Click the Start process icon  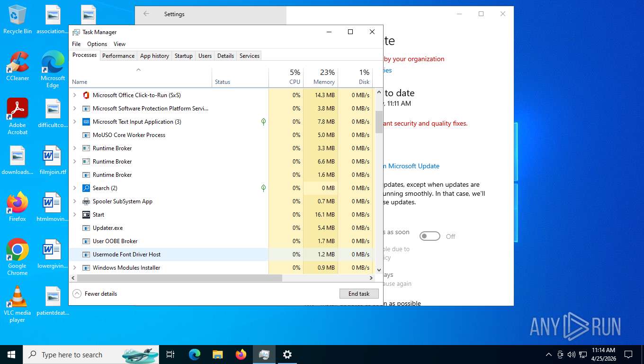86,215
